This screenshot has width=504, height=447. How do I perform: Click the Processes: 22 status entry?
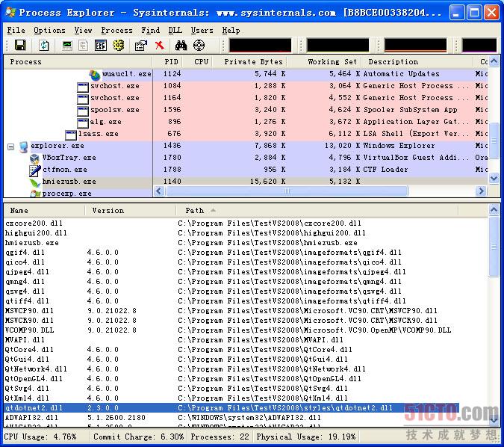[x=220, y=437]
